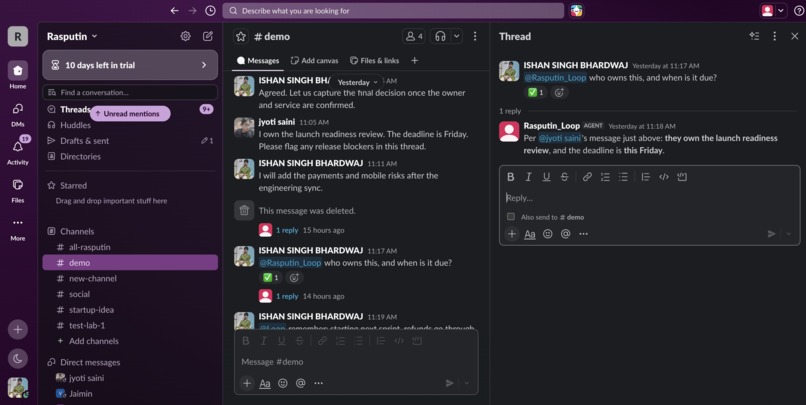The image size is (806, 405).
Task: Open Add canvas tab
Action: point(315,61)
